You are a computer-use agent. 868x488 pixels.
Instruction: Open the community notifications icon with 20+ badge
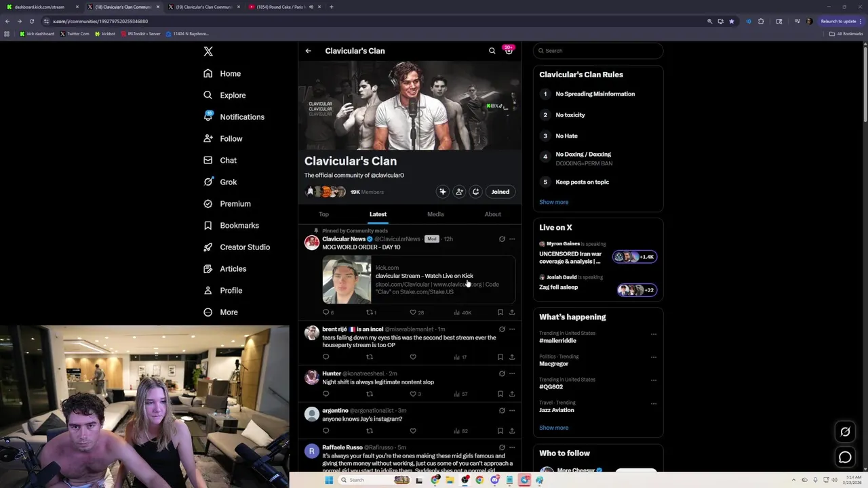tap(509, 51)
